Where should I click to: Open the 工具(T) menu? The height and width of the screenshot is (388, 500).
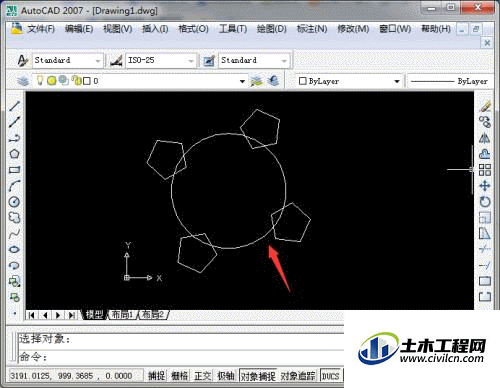click(233, 29)
